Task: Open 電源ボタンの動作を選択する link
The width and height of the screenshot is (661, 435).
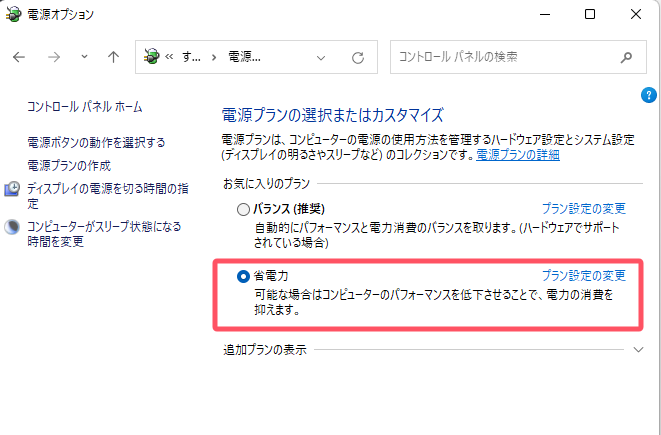Action: [x=96, y=142]
